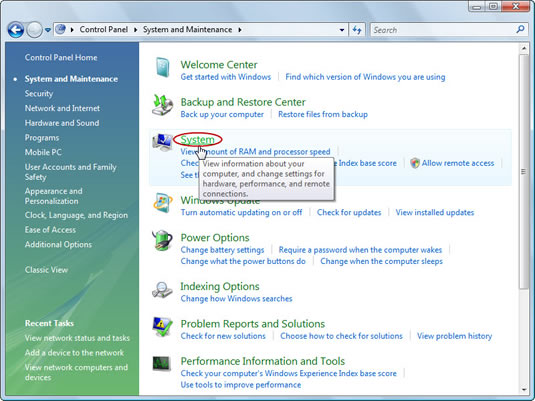Click the Back navigation arrow button
The height and width of the screenshot is (401, 535).
tap(16, 30)
